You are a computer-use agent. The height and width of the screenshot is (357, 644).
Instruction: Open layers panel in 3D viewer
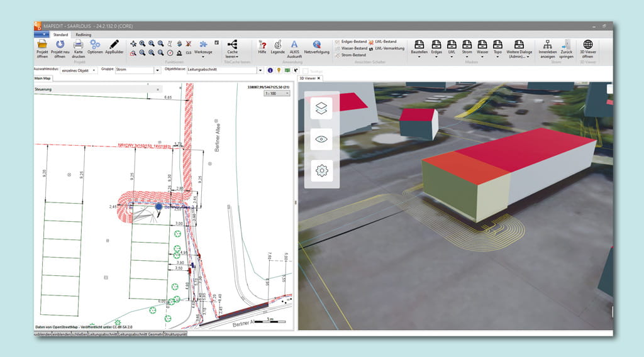pyautogui.click(x=321, y=109)
